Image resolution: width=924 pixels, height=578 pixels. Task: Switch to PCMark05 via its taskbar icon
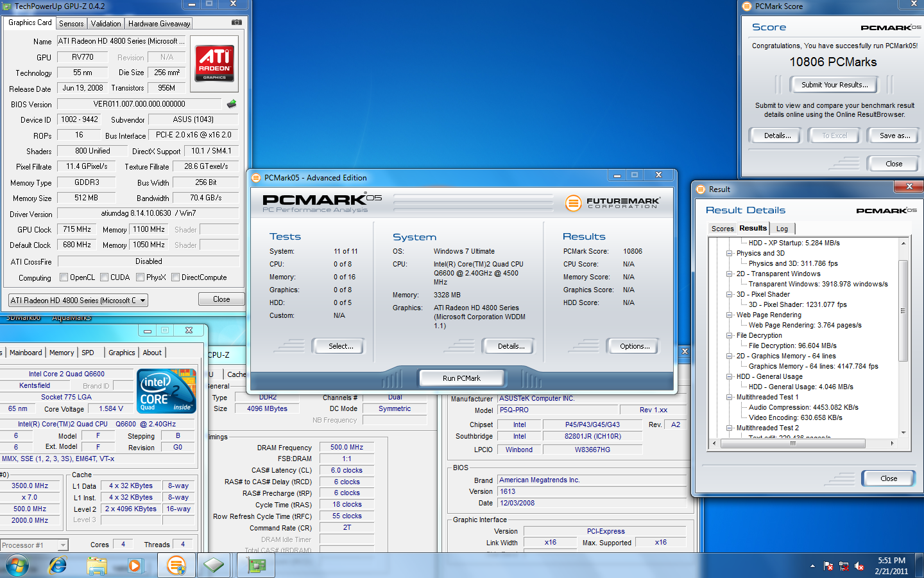tap(176, 566)
